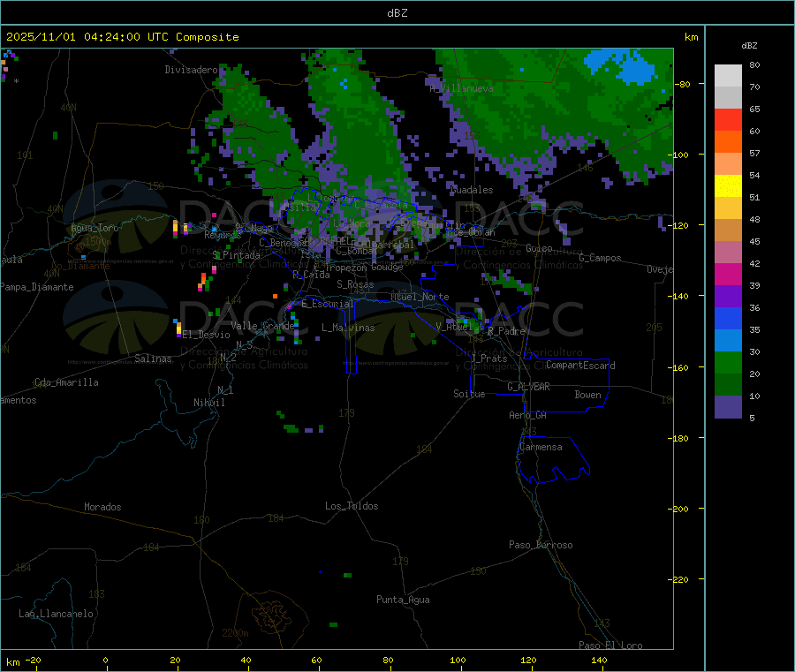The image size is (795, 672).
Task: Click the Agua_Toro map label
Action: (x=95, y=228)
